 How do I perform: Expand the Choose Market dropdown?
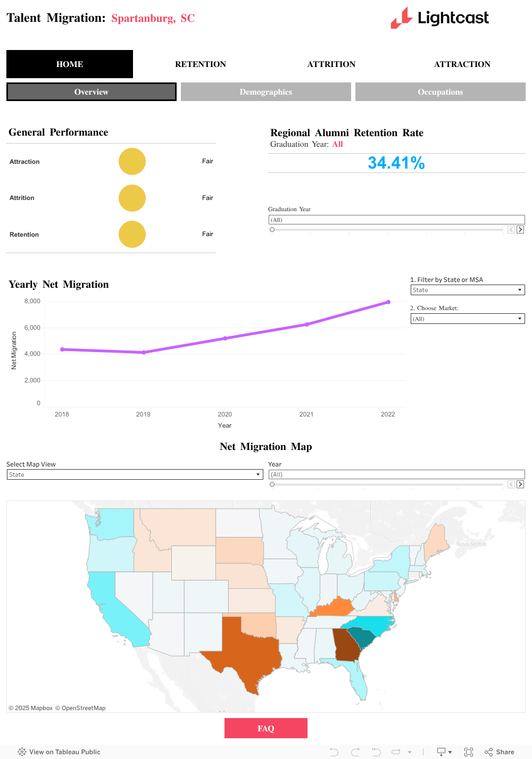[x=467, y=319]
